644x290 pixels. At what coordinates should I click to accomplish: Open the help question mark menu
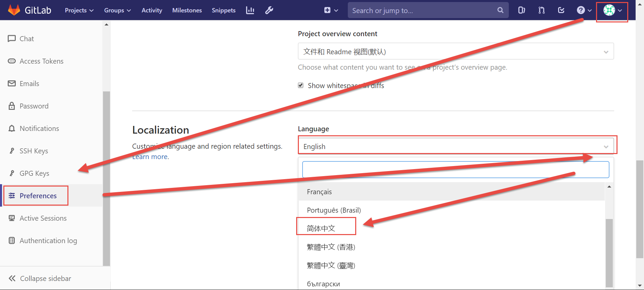(x=584, y=10)
